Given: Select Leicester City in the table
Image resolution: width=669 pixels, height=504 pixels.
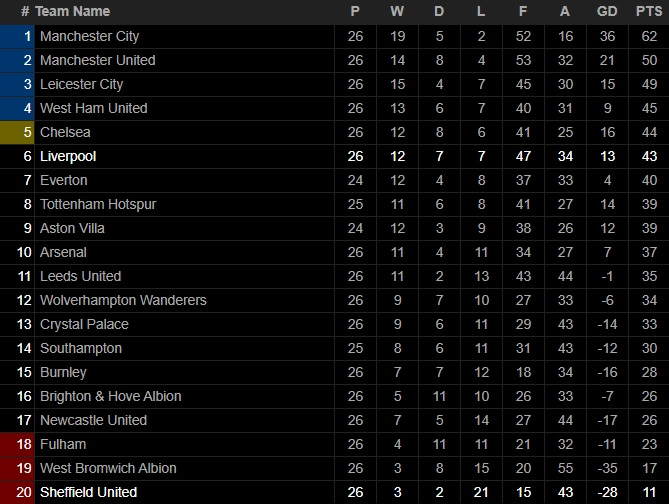Looking at the screenshot, I should (x=81, y=84).
